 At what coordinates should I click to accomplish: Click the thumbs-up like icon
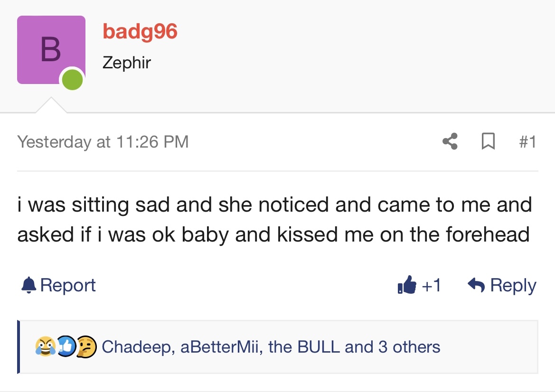coord(407,284)
